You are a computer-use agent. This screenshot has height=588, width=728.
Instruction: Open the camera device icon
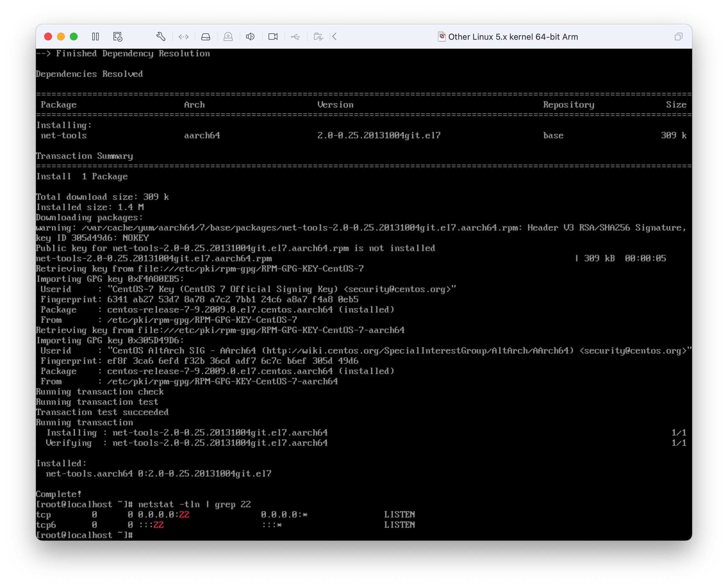coord(273,37)
